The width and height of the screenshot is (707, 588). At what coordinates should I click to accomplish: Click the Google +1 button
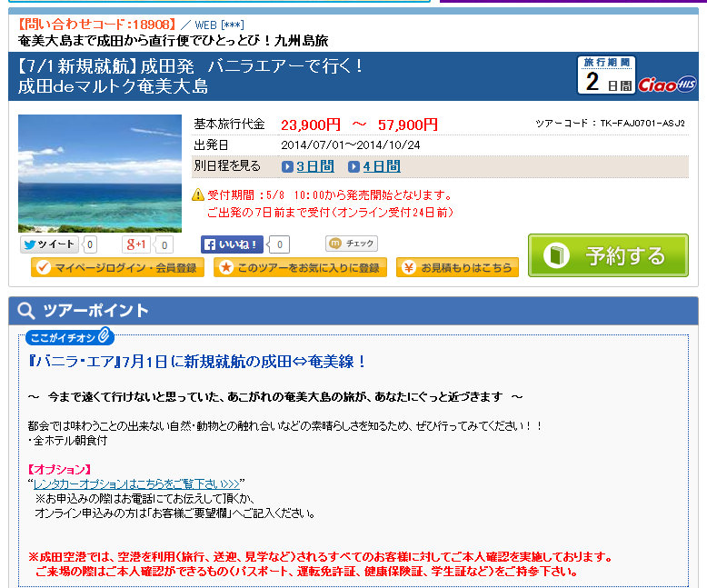pyautogui.click(x=135, y=244)
